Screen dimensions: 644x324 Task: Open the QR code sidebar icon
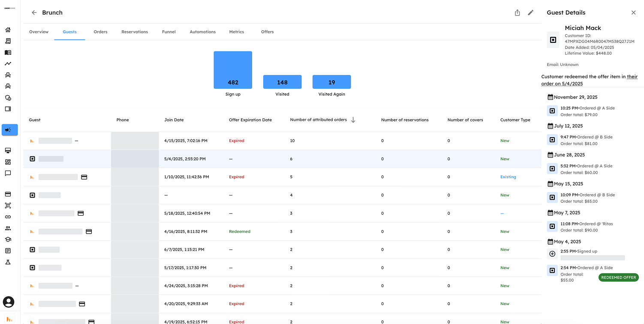coord(8,206)
